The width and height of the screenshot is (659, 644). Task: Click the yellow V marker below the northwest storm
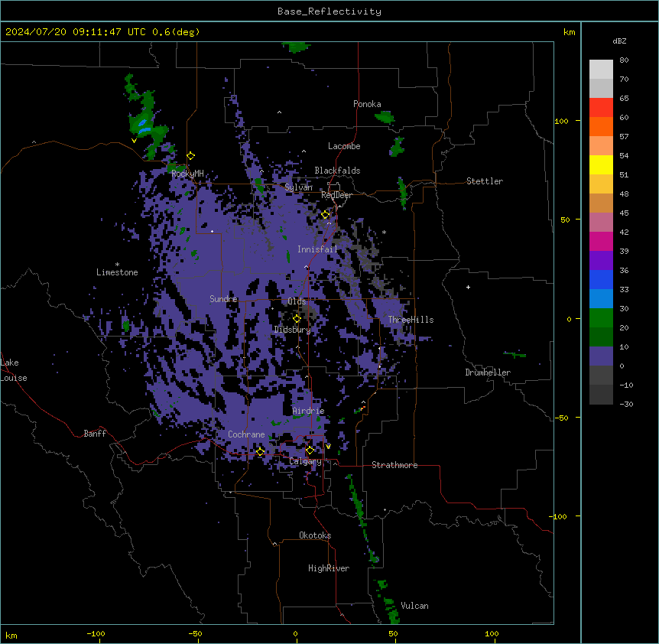point(134,141)
